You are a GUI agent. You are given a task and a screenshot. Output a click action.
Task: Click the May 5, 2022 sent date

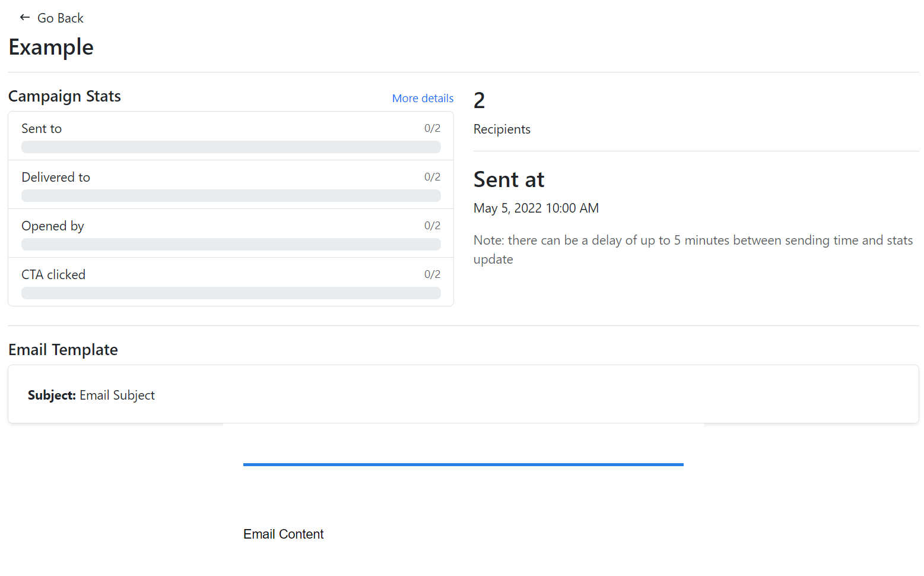pos(536,208)
